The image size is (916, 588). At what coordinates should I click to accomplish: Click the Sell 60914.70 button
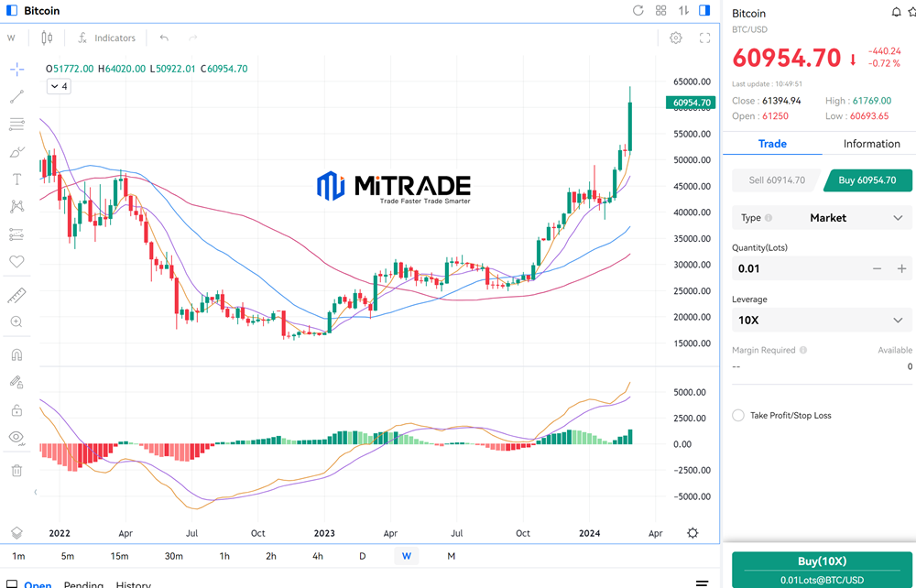[777, 180]
